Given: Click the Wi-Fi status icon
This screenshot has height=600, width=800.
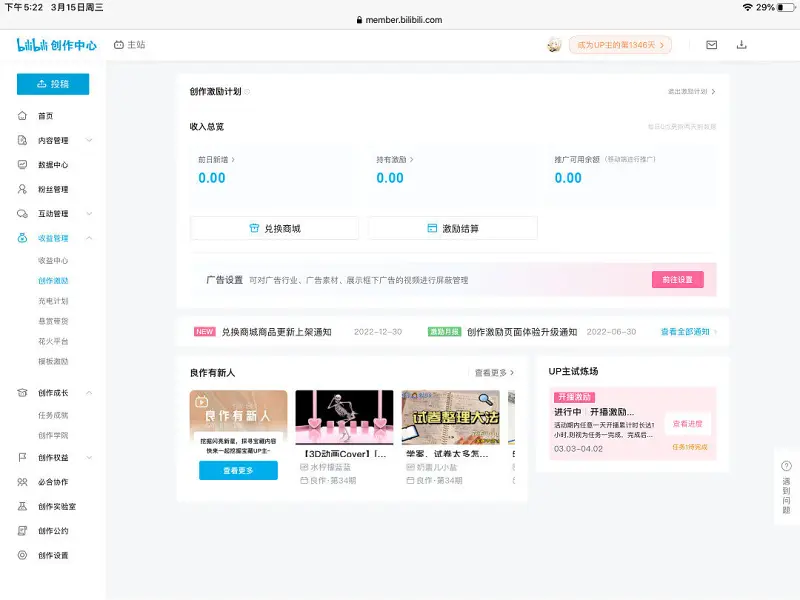Looking at the screenshot, I should pos(747,7).
